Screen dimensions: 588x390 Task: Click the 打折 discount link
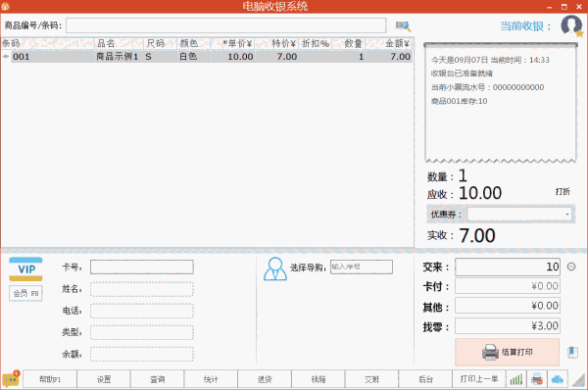coord(563,192)
